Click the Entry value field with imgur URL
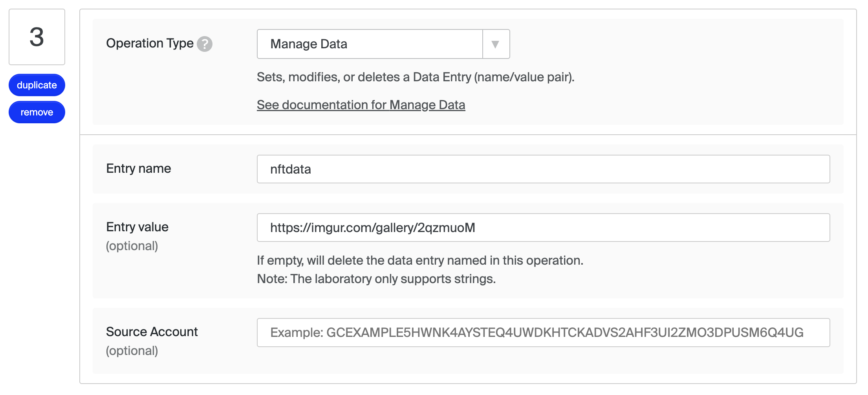This screenshot has width=868, height=395. (543, 227)
